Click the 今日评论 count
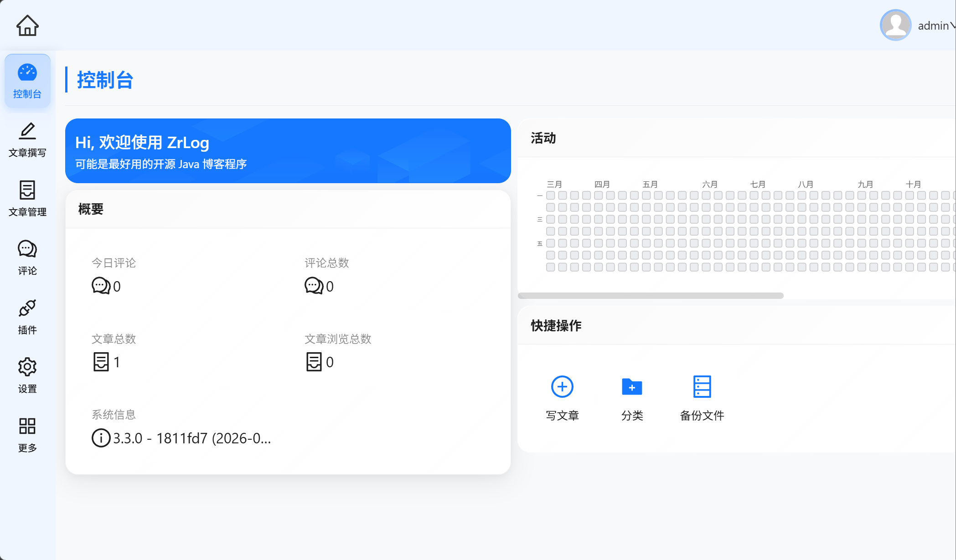The image size is (956, 560). pos(116,286)
